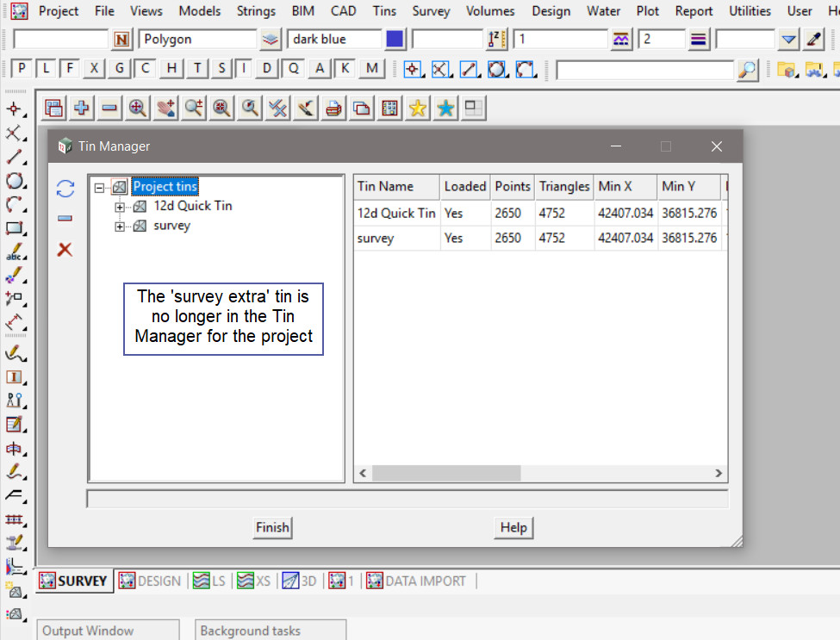Click the N name picker icon
840x640 pixels.
pyautogui.click(x=121, y=39)
